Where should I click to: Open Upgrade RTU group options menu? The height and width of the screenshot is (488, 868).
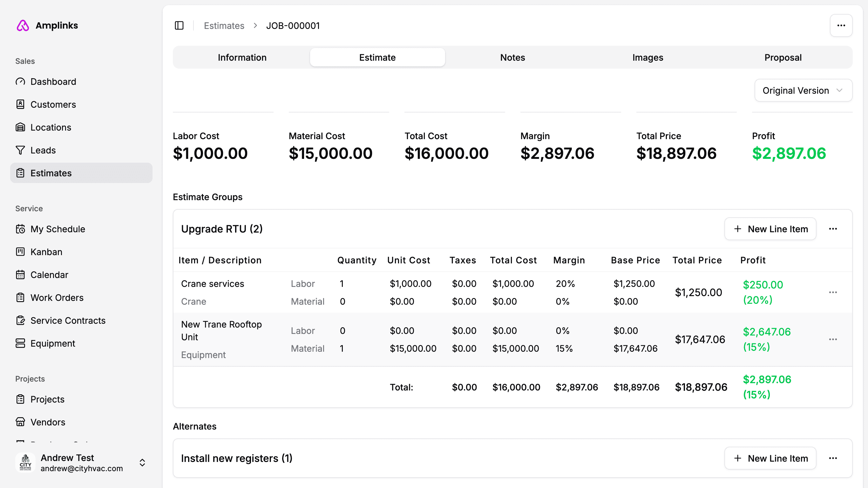pyautogui.click(x=833, y=229)
